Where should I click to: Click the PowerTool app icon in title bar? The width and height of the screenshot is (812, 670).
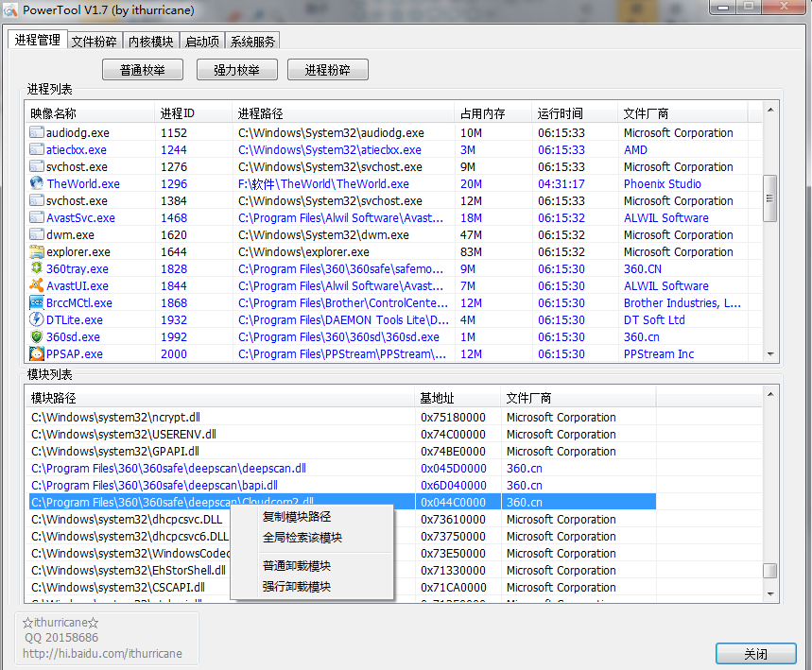10,9
